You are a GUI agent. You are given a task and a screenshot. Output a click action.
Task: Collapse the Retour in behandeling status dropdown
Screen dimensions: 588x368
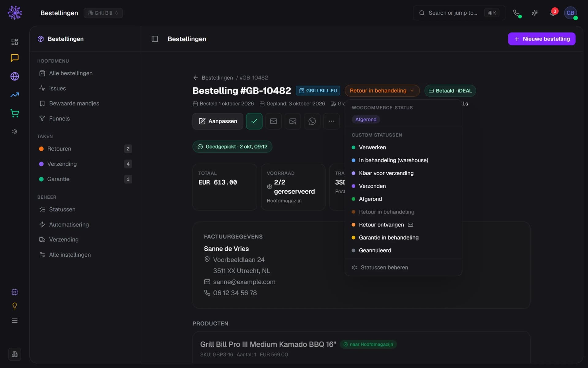tap(382, 90)
